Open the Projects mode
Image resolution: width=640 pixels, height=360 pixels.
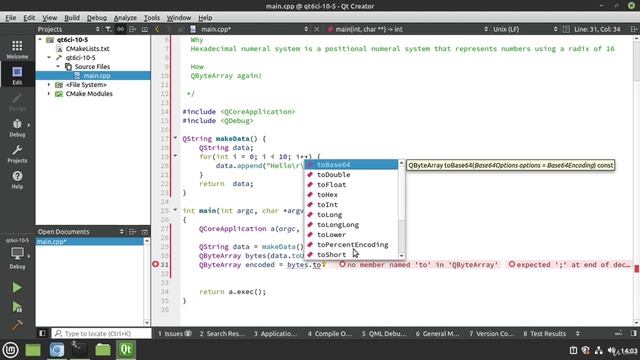pyautogui.click(x=17, y=154)
